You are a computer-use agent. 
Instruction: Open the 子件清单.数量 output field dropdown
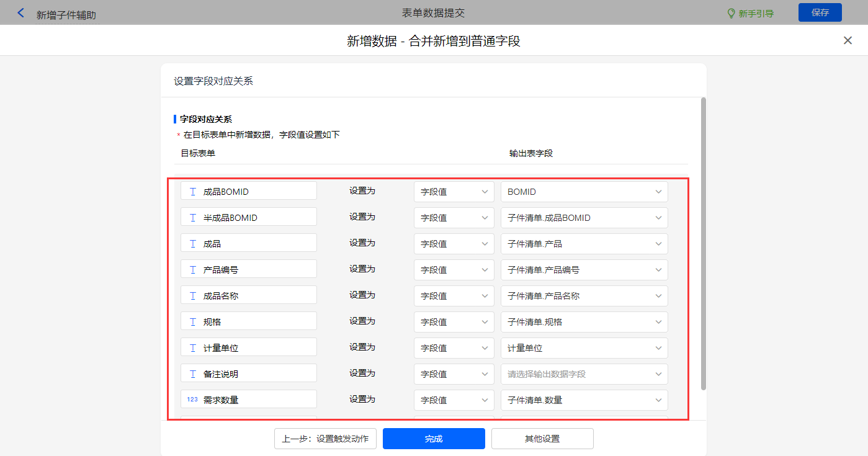(584, 400)
